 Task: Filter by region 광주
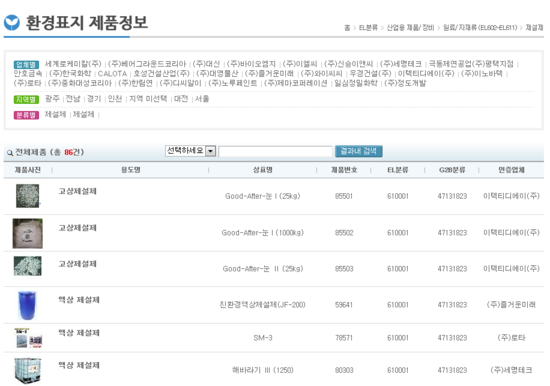point(52,99)
